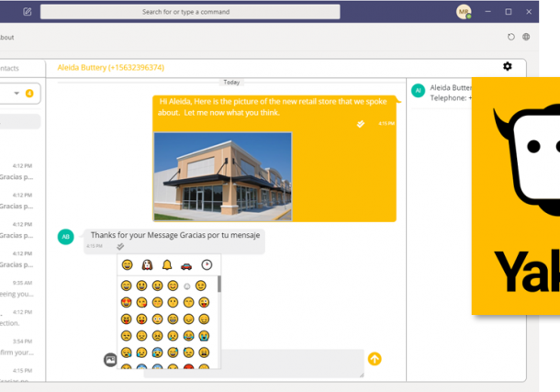The width and height of the screenshot is (560, 392).
Task: Expand the dropdown arrow in the left sidebar
Action: (x=17, y=94)
